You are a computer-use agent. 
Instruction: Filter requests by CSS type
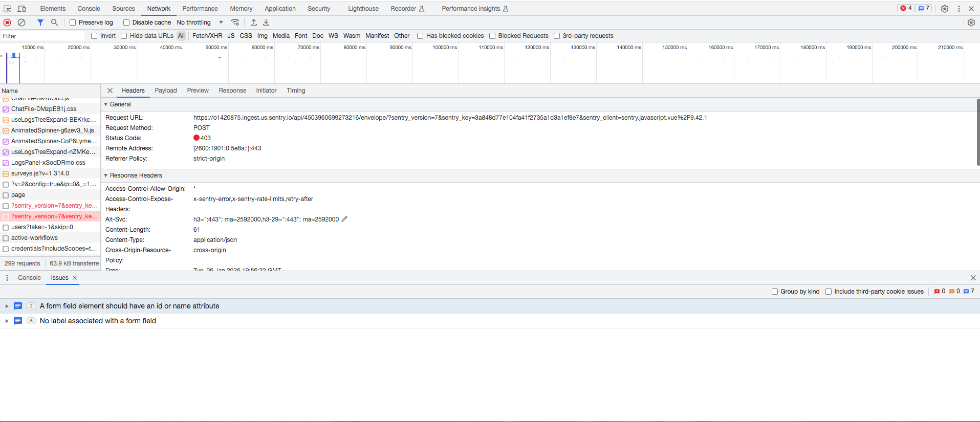[x=246, y=36]
